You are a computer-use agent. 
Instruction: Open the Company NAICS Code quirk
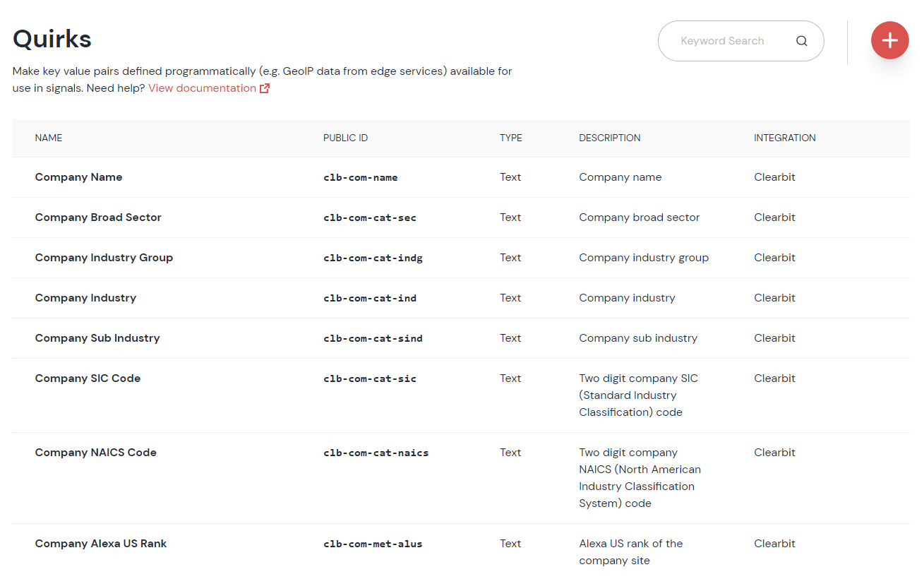pyautogui.click(x=95, y=453)
